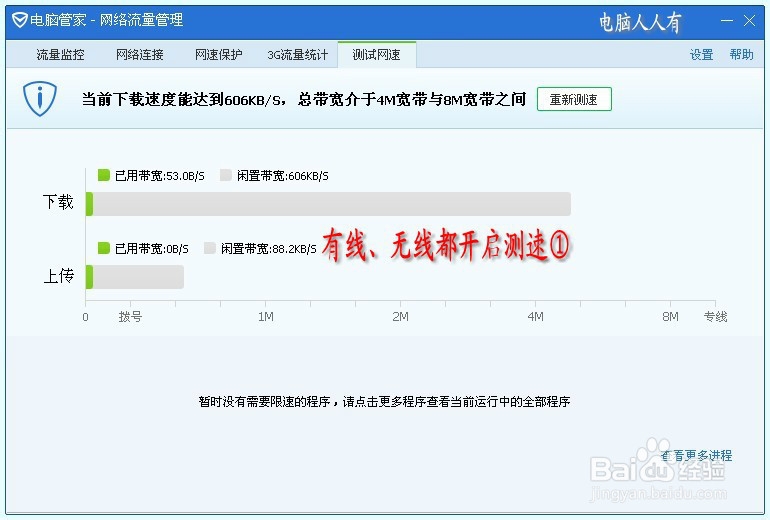
Task: Click the 重新测速 button
Action: [x=574, y=99]
